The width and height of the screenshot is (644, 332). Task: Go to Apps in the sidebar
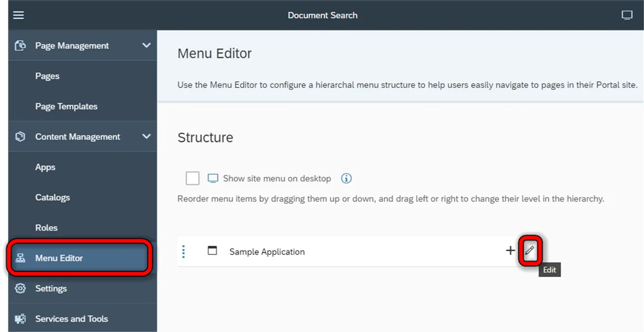coord(83,167)
